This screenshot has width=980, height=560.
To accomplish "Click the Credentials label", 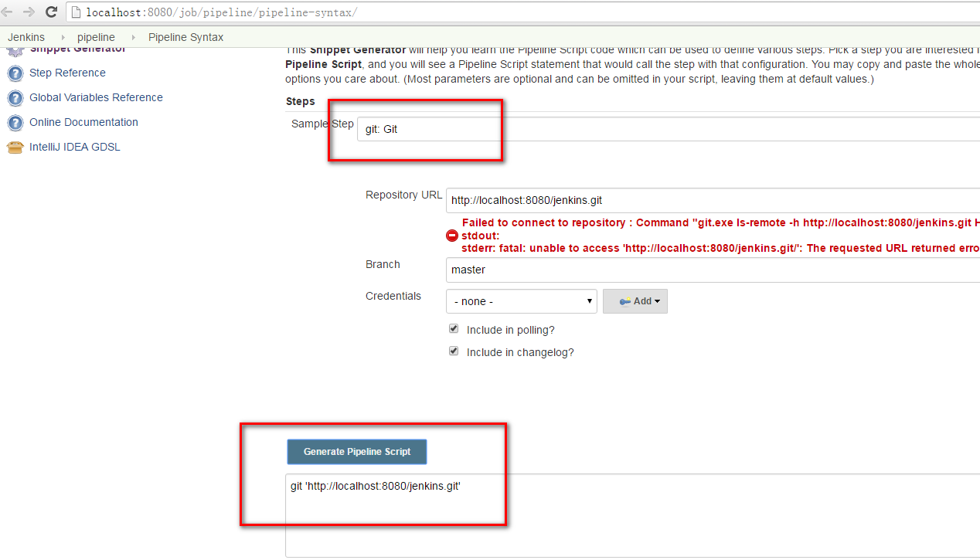I will 393,296.
